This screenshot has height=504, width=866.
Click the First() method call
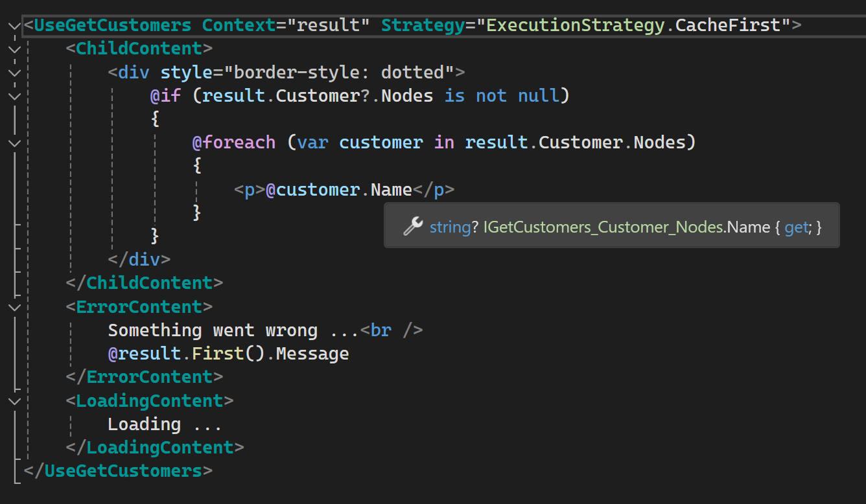(228, 354)
